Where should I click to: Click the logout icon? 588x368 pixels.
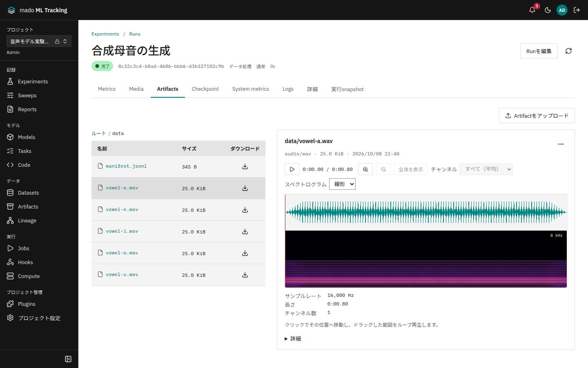click(577, 10)
